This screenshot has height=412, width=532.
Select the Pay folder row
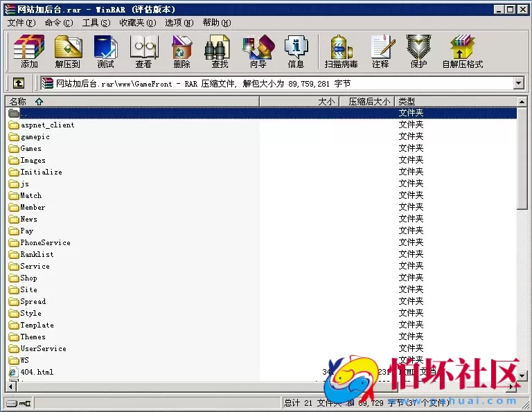[261, 231]
